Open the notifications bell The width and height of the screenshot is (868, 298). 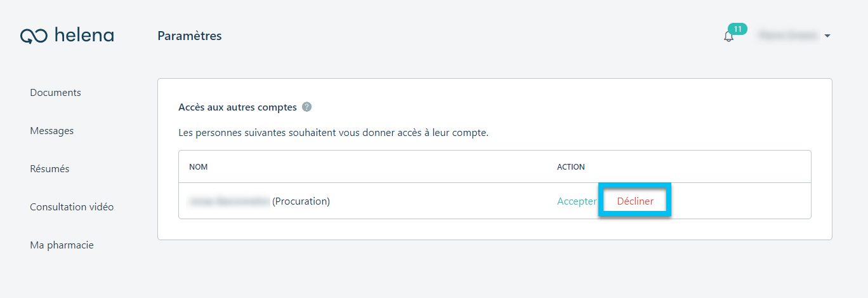(x=728, y=37)
